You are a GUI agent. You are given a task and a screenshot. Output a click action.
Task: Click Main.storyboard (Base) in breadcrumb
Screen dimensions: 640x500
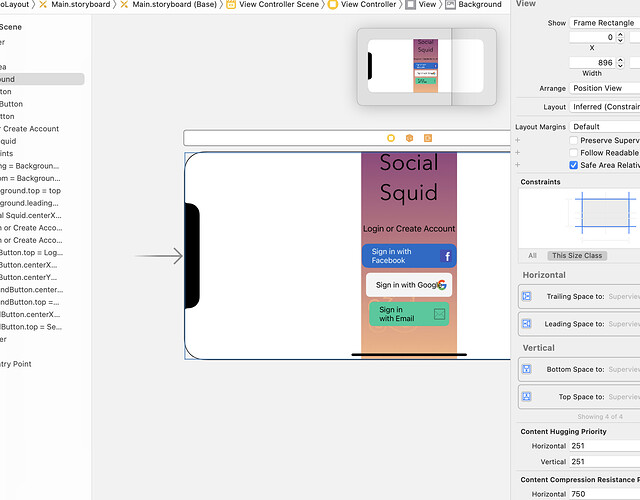click(174, 4)
